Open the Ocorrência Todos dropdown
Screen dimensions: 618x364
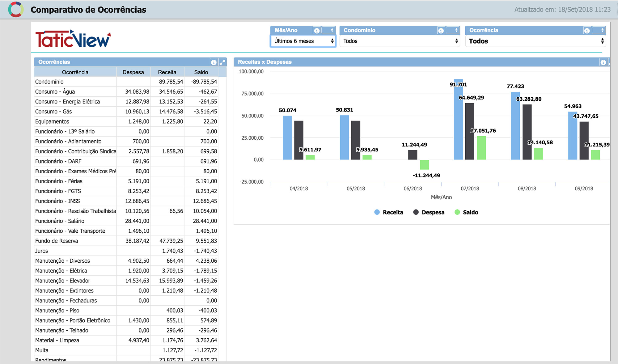(x=535, y=41)
